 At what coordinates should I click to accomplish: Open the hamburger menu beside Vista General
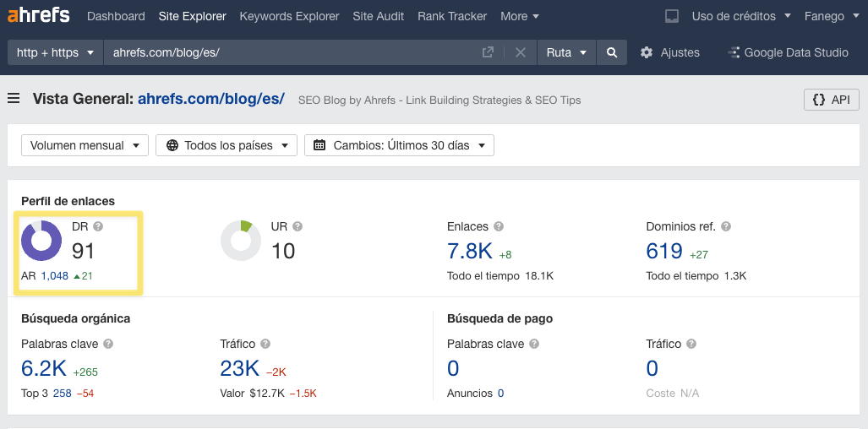pyautogui.click(x=14, y=100)
